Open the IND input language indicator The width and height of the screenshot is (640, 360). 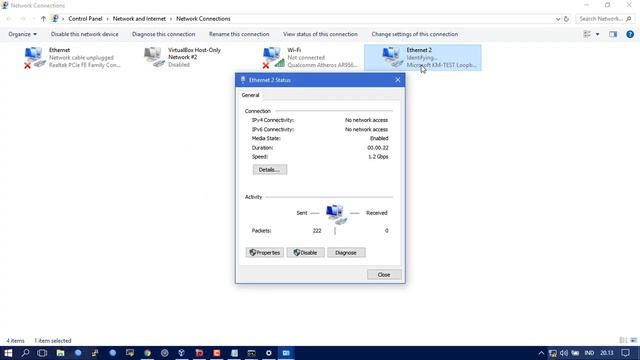tap(589, 353)
